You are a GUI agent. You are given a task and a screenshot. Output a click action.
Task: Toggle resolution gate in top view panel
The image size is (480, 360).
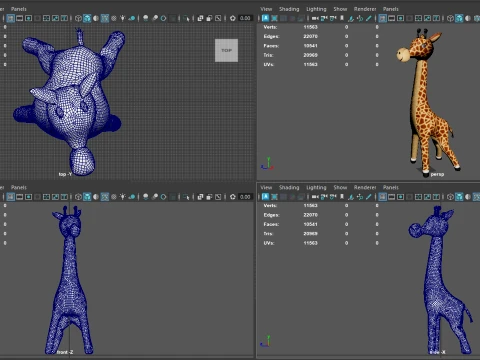pyautogui.click(x=29, y=18)
